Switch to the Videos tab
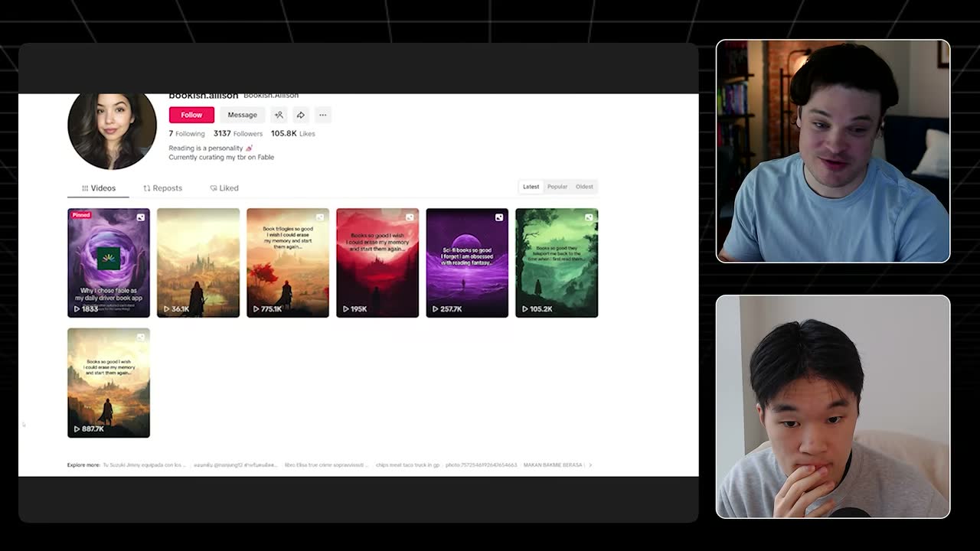The image size is (980, 551). pyautogui.click(x=99, y=188)
